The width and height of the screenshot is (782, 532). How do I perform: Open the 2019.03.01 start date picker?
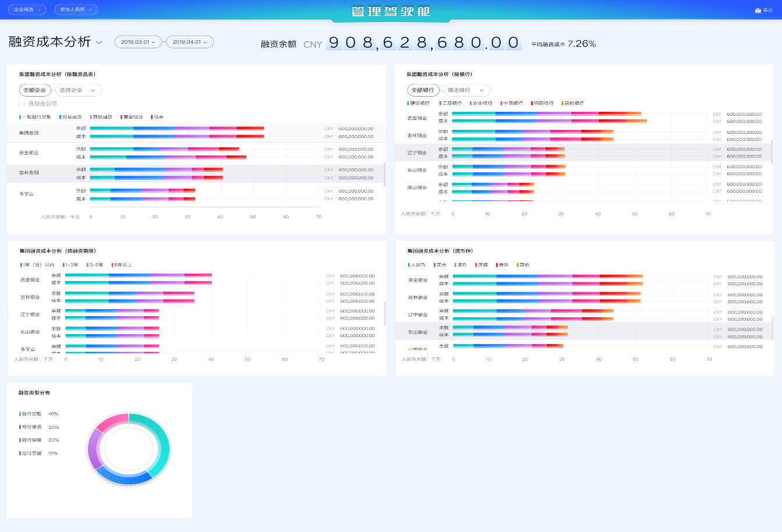coord(138,42)
